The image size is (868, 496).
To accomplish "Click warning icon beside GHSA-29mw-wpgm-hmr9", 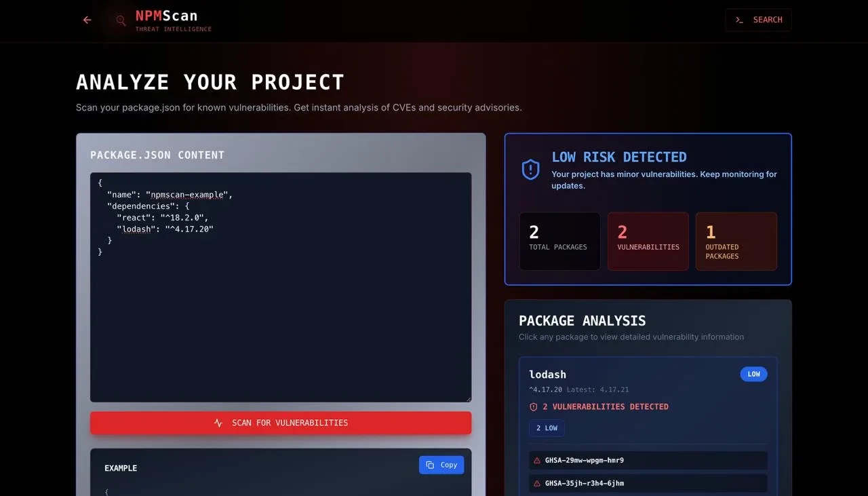I will click(537, 461).
